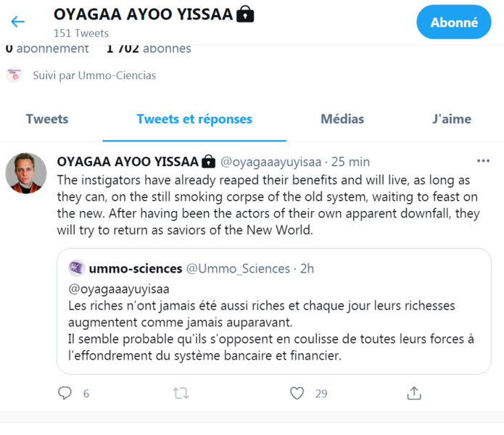Like the tweet with heart icon
The image size is (504, 435).
(x=297, y=393)
